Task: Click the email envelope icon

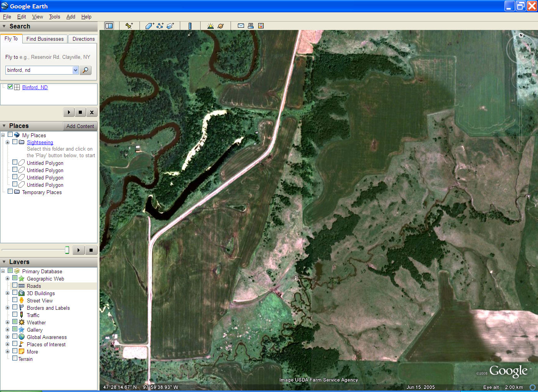Action: pos(241,26)
